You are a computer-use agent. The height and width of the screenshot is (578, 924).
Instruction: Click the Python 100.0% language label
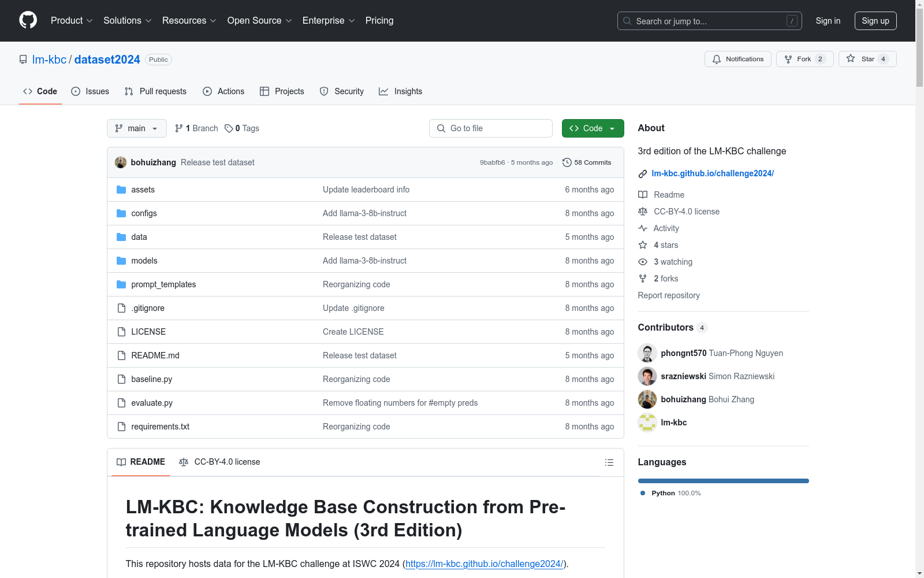tap(670, 493)
